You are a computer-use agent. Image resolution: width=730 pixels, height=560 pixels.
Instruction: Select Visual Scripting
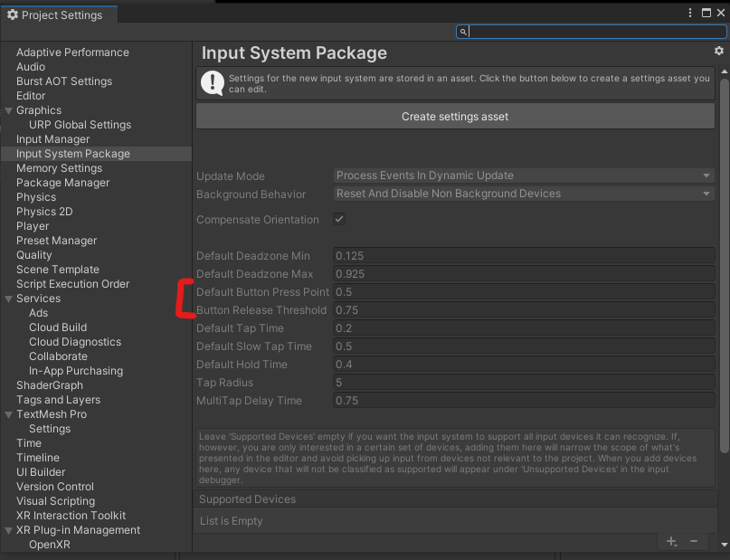coord(56,501)
